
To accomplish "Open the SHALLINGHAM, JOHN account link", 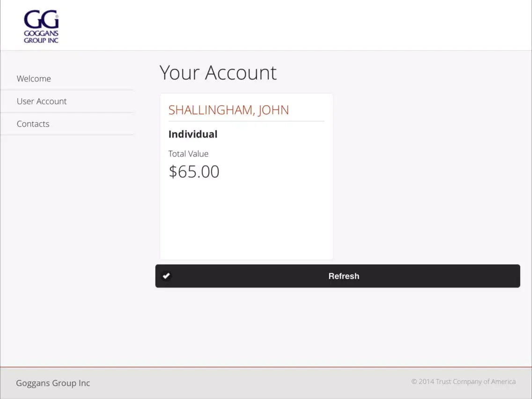I will [229, 110].
